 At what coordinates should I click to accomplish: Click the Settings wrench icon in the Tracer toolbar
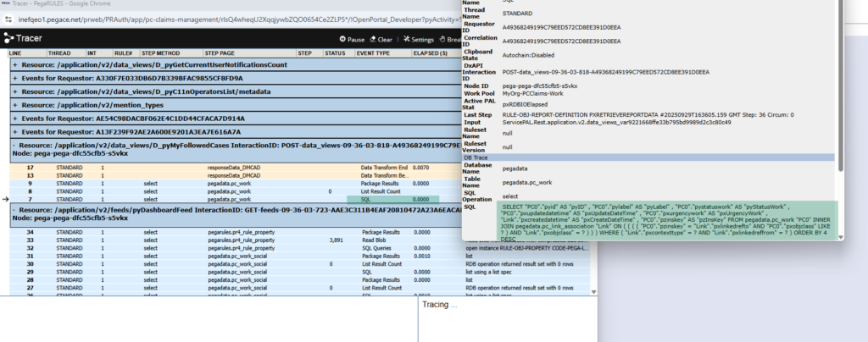(406, 39)
